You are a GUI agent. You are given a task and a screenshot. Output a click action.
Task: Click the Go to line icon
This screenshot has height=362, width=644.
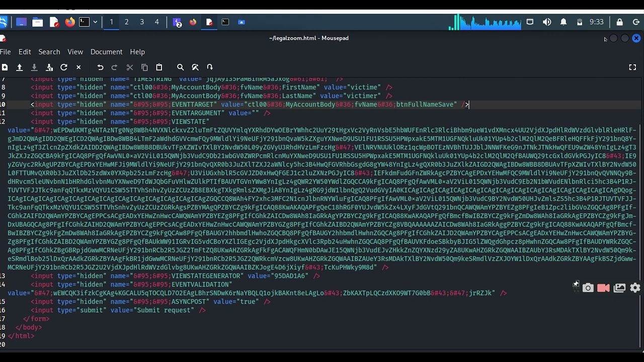pos(210,67)
